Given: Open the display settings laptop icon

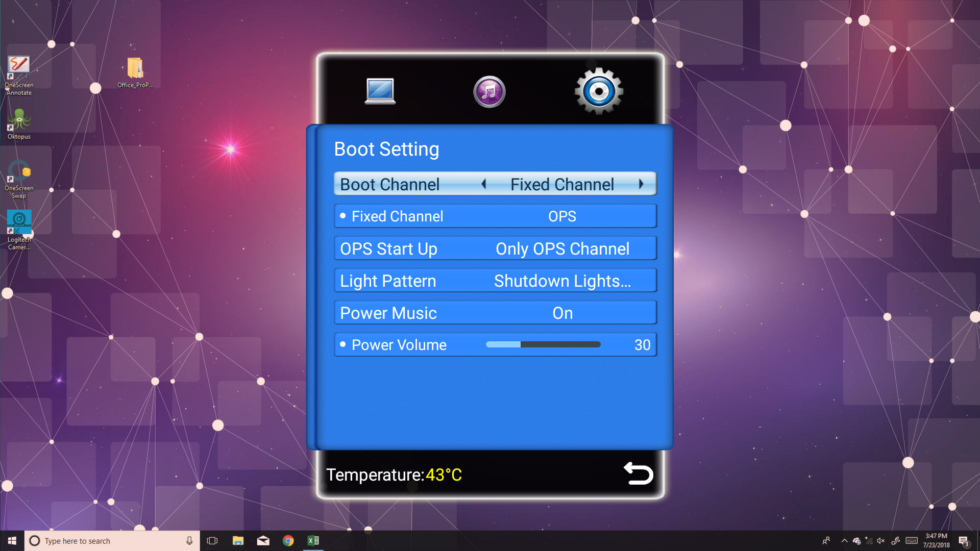Looking at the screenshot, I should (x=380, y=91).
